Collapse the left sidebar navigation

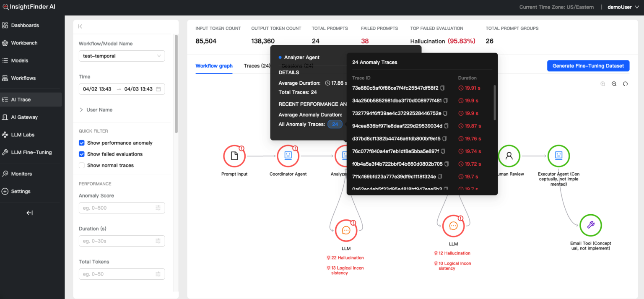coord(30,213)
